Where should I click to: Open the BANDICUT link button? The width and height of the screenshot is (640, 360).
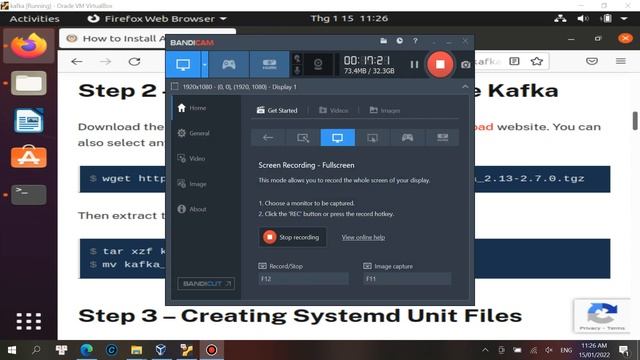point(206,283)
